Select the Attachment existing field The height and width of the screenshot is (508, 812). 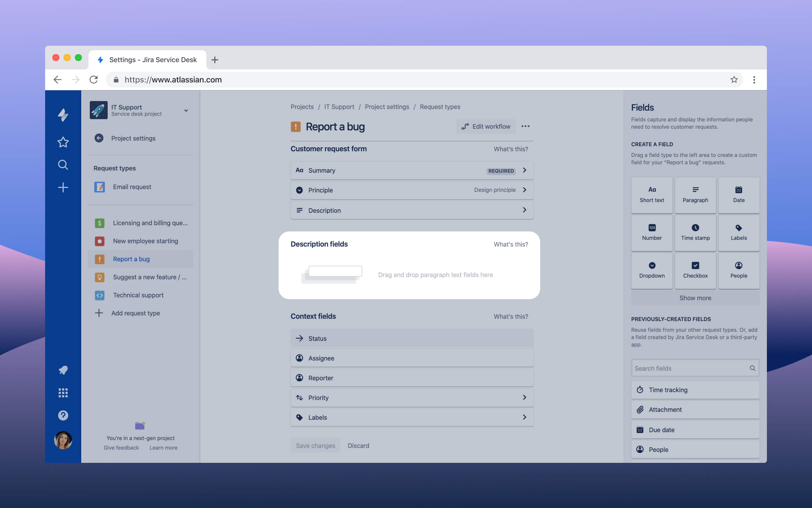click(x=695, y=410)
